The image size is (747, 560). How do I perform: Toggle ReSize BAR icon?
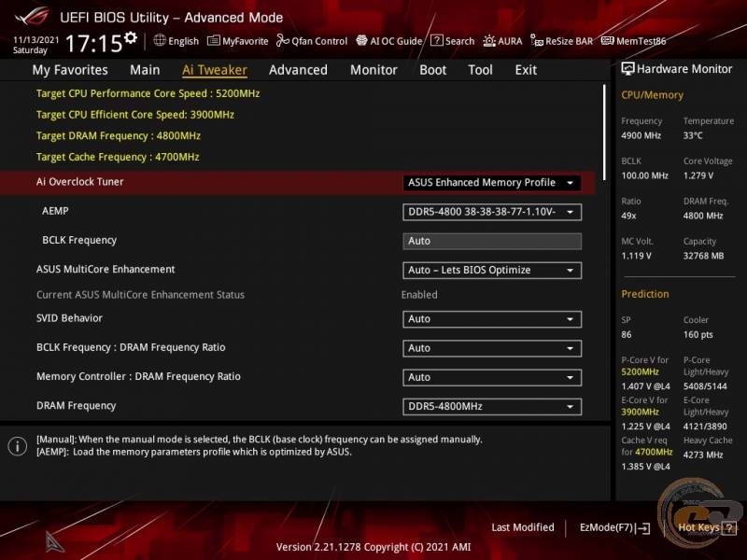537,41
